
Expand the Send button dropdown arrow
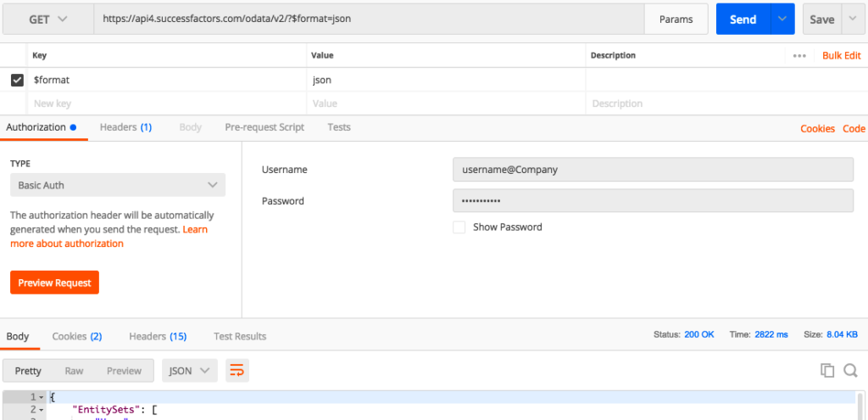(x=782, y=19)
